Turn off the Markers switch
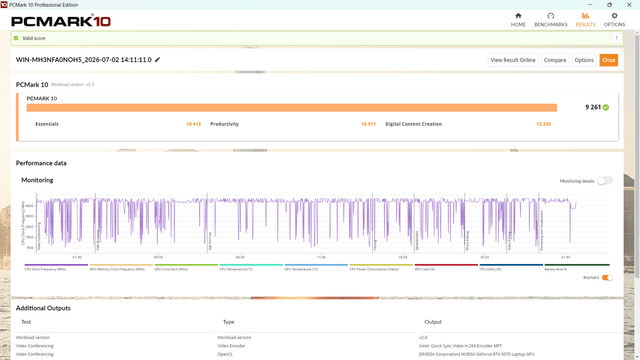This screenshot has width=640, height=360. pos(607,278)
